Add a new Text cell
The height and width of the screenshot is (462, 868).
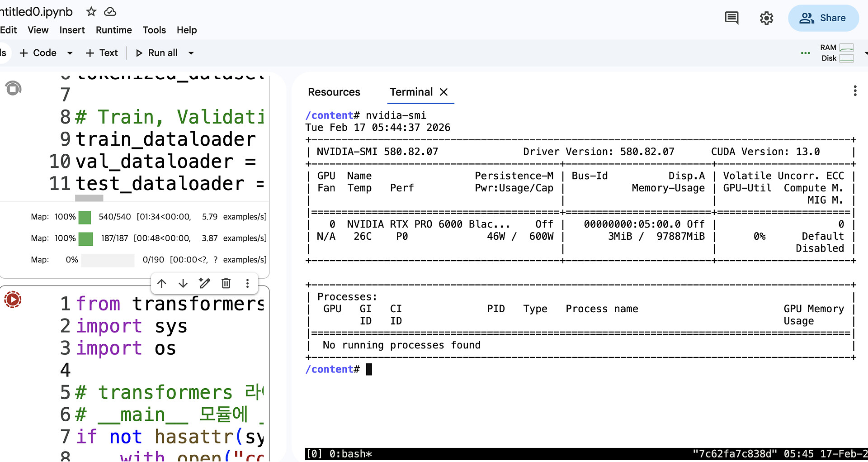102,53
